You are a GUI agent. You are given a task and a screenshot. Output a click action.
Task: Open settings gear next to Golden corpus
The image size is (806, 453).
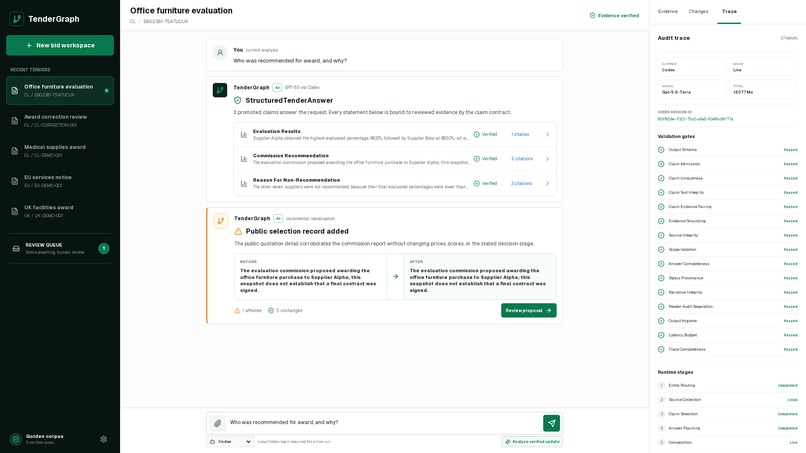[x=103, y=439]
